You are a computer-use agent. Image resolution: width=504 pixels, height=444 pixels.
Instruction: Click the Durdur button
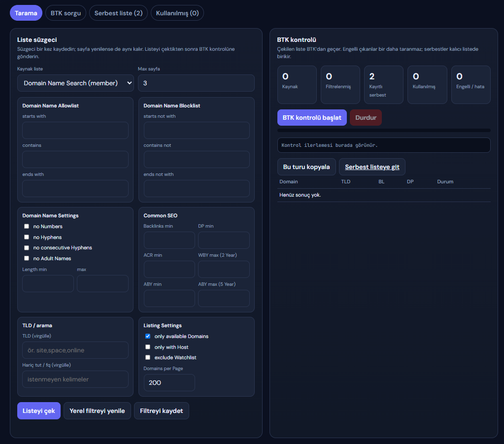pyautogui.click(x=366, y=117)
